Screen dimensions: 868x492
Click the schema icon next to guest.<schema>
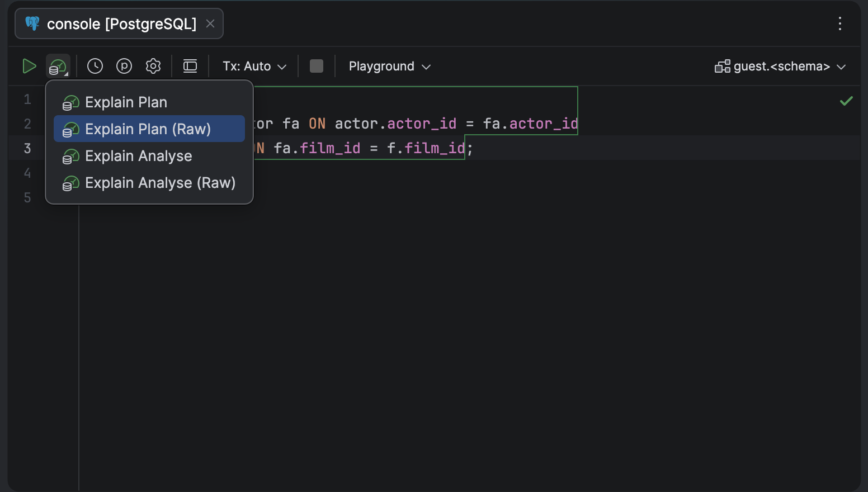click(x=722, y=67)
